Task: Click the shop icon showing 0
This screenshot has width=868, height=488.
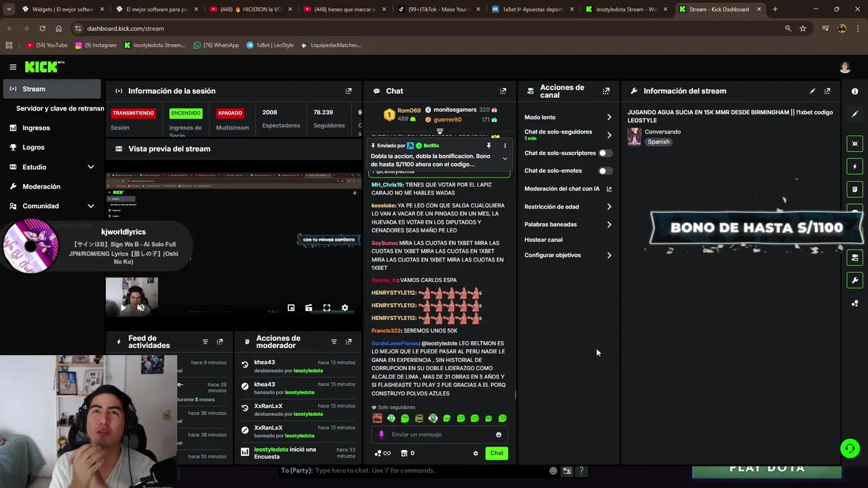Action: coord(408,453)
